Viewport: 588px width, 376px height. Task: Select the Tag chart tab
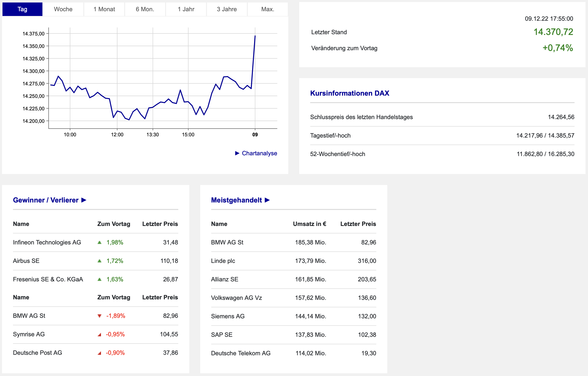point(22,9)
